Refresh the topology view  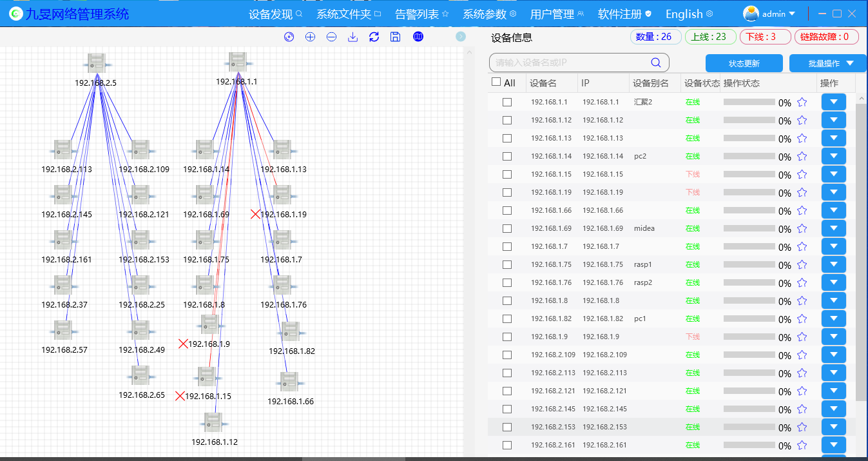tap(374, 37)
